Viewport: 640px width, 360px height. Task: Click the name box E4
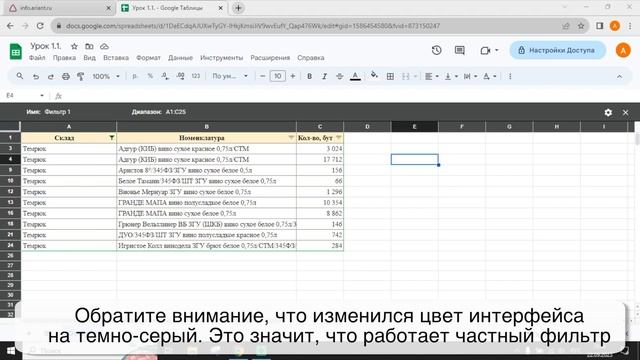(x=24, y=96)
